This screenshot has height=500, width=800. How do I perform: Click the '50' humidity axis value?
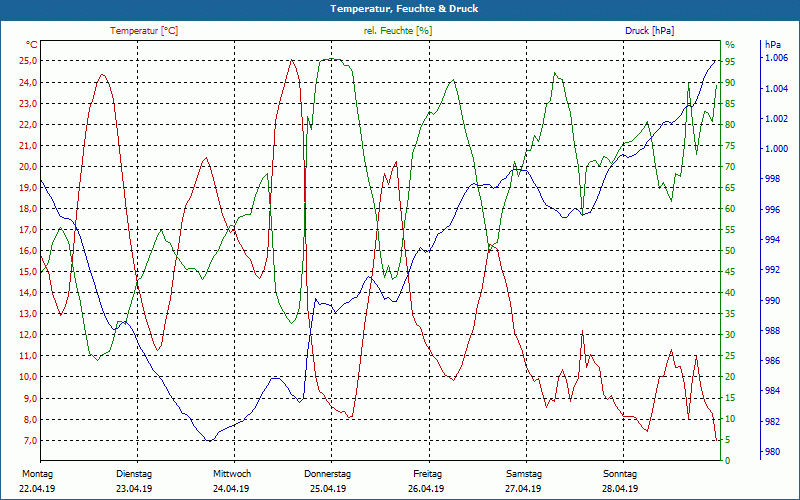coord(730,251)
